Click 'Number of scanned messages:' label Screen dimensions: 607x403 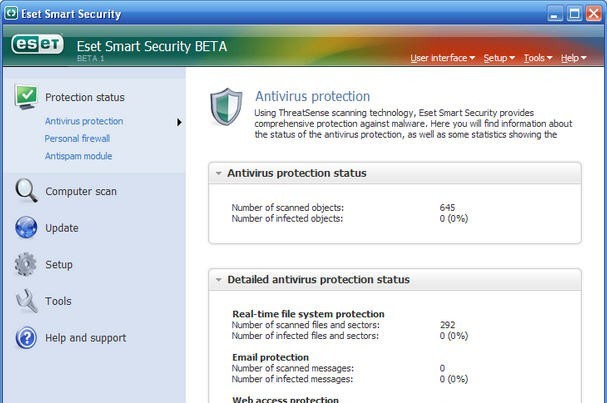(293, 368)
